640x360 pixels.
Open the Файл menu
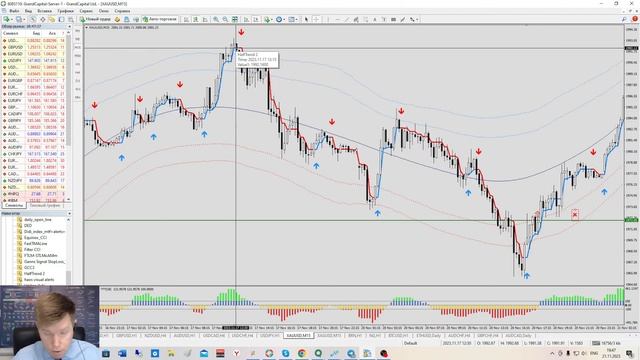[13, 11]
